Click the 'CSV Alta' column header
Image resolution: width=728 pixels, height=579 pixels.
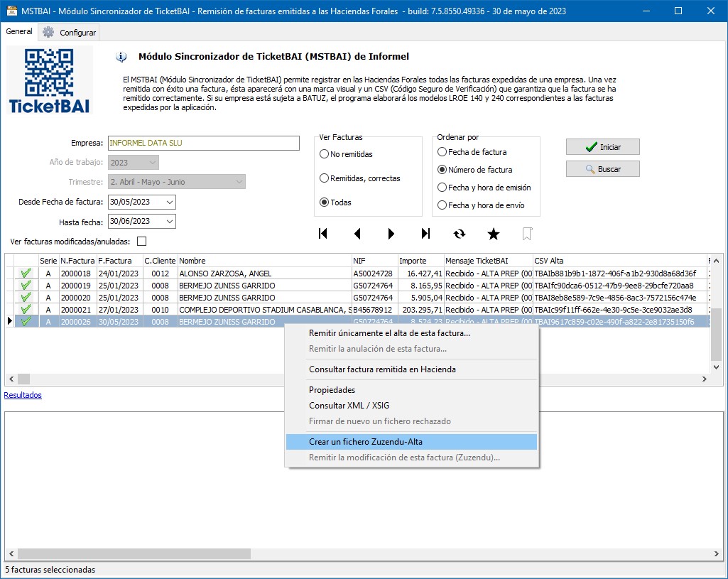[x=619, y=261]
